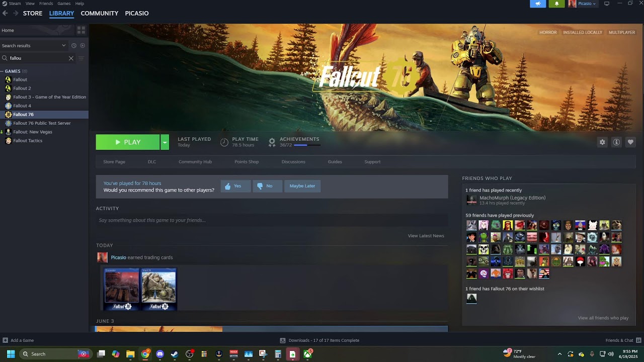Open the first Fallout 76 trading card
The image size is (644, 362).
click(121, 289)
